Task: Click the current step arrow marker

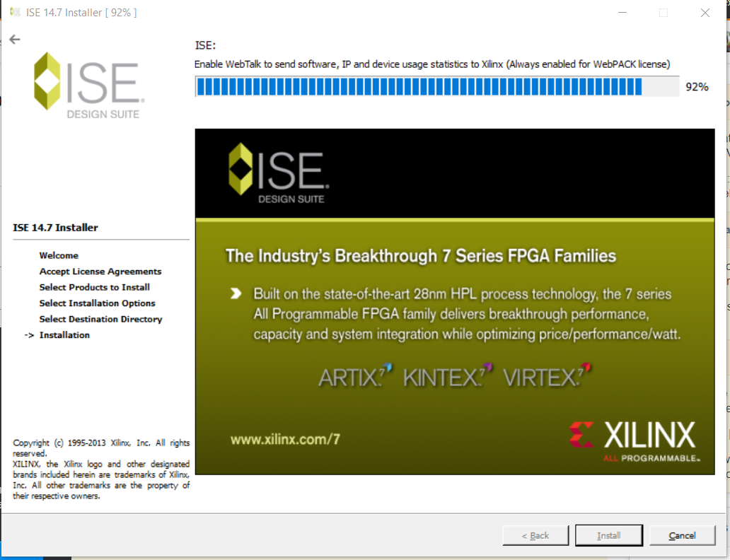Action: pos(29,335)
